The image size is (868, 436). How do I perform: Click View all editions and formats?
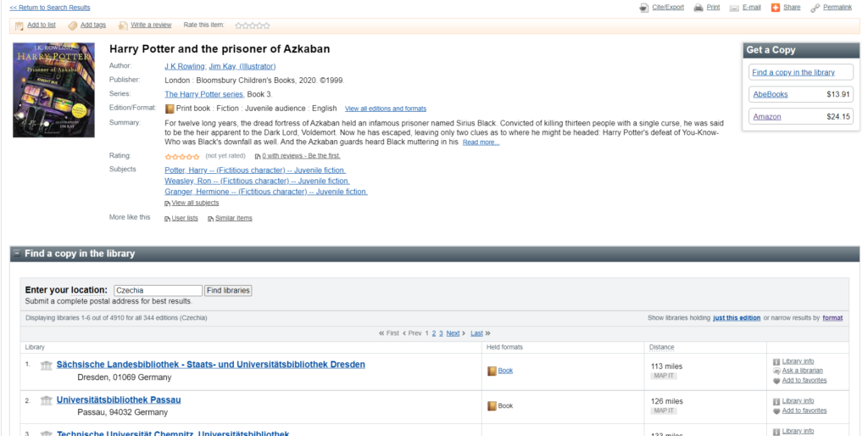point(386,109)
